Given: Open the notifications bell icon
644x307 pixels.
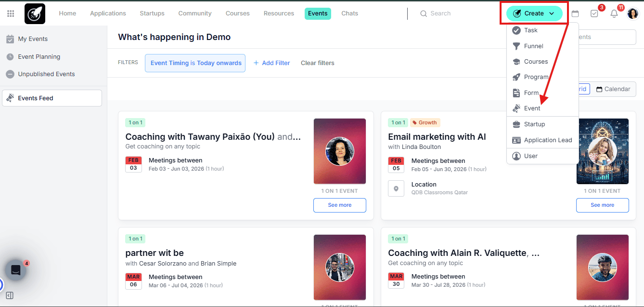Looking at the screenshot, I should pos(614,13).
